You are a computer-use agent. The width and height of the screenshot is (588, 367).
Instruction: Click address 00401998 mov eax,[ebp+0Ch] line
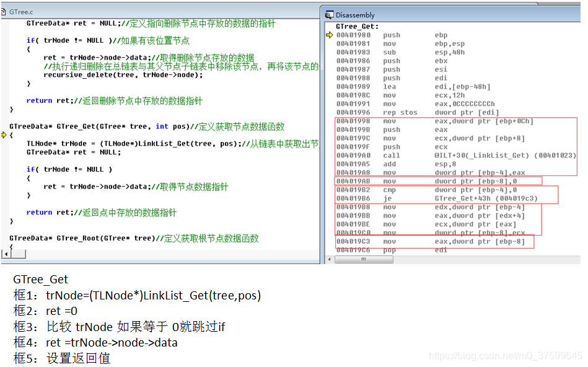(434, 122)
